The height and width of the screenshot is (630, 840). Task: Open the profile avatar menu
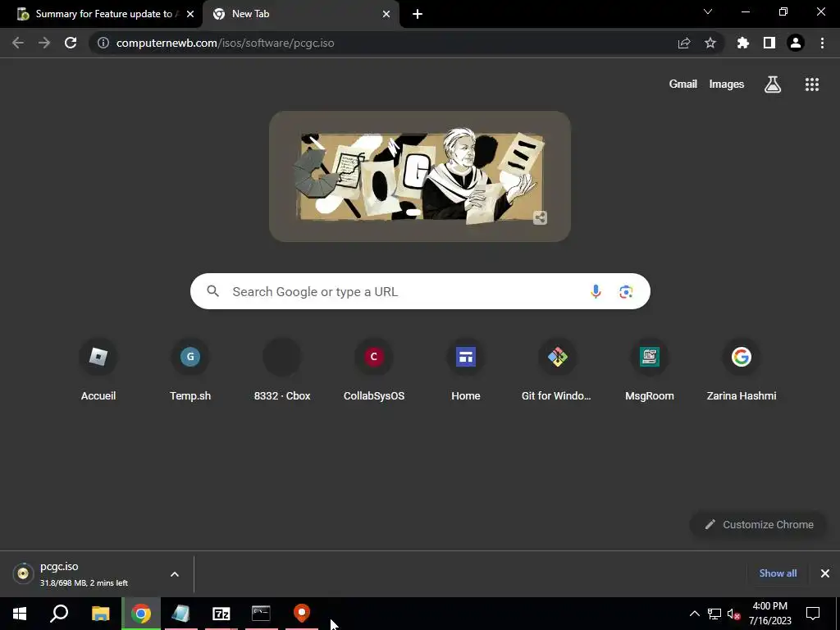click(x=796, y=43)
